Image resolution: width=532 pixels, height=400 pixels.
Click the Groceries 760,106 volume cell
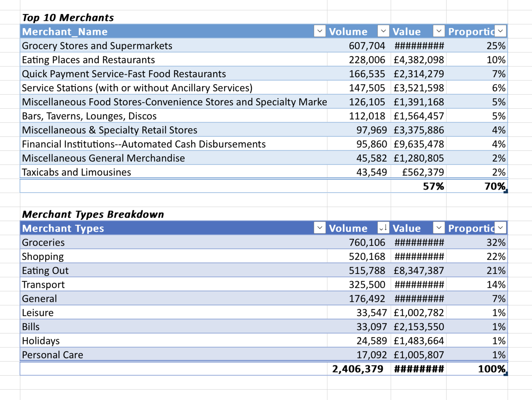367,242
